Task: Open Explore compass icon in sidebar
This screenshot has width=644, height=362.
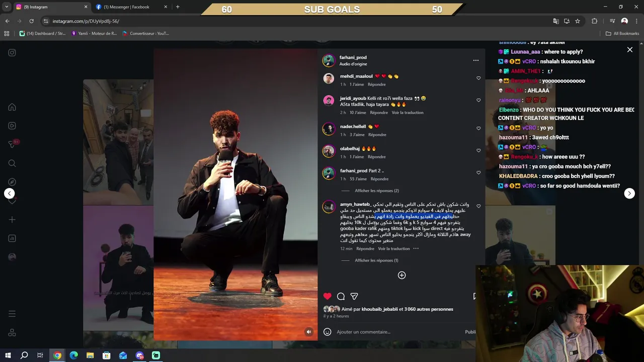Action: point(12,182)
